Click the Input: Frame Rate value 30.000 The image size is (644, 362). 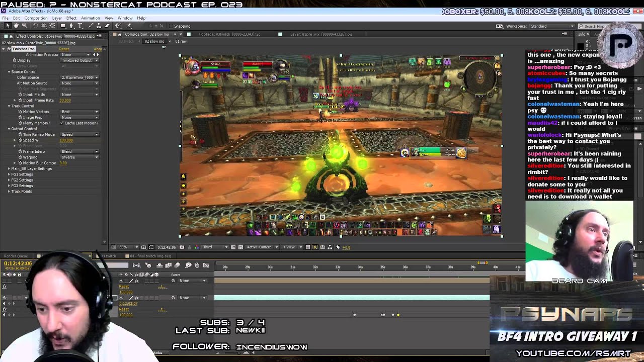(65, 100)
